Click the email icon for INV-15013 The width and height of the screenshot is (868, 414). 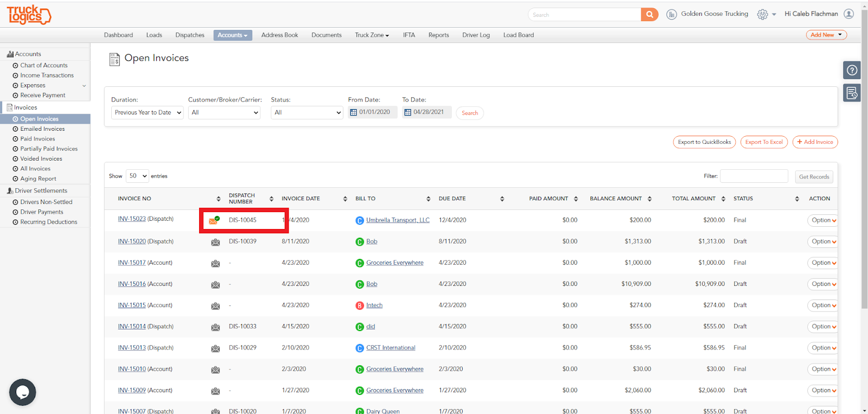[x=215, y=348]
